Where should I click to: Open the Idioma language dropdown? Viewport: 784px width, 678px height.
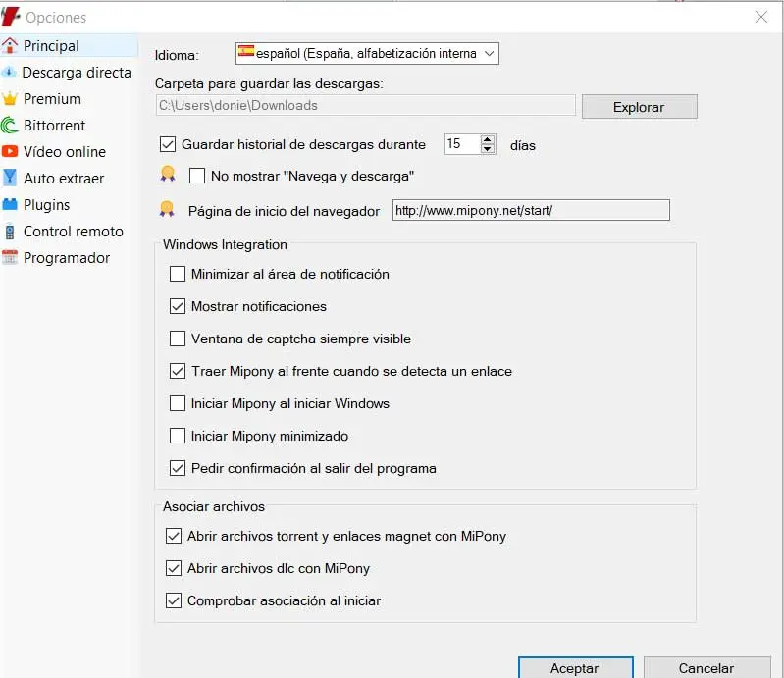click(x=367, y=54)
